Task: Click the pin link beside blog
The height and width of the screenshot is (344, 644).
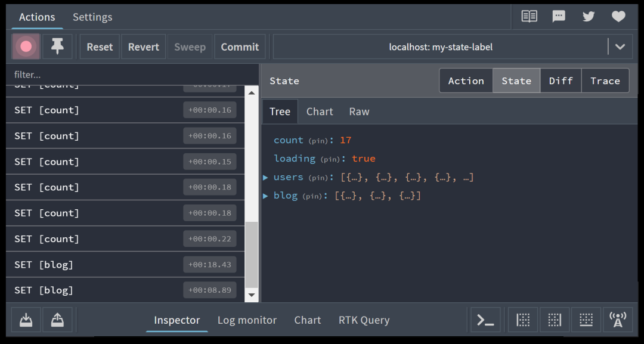Action: [312, 197]
